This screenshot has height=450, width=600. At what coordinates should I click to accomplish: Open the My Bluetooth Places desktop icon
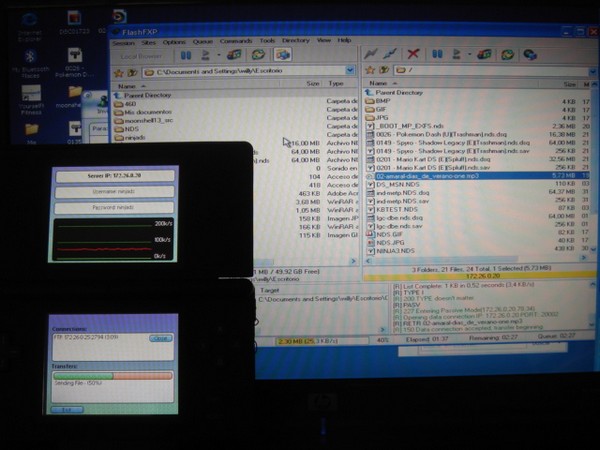tap(31, 64)
